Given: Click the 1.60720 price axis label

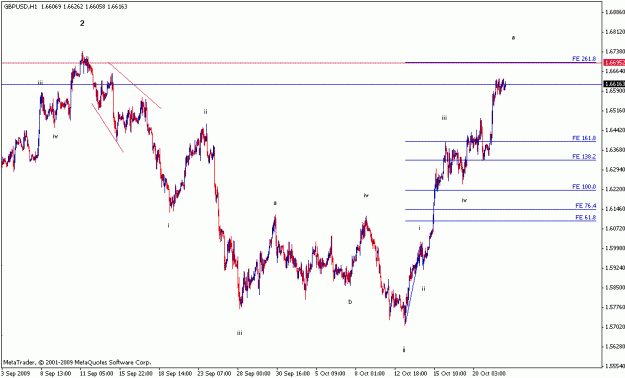Looking at the screenshot, I should (x=615, y=228).
